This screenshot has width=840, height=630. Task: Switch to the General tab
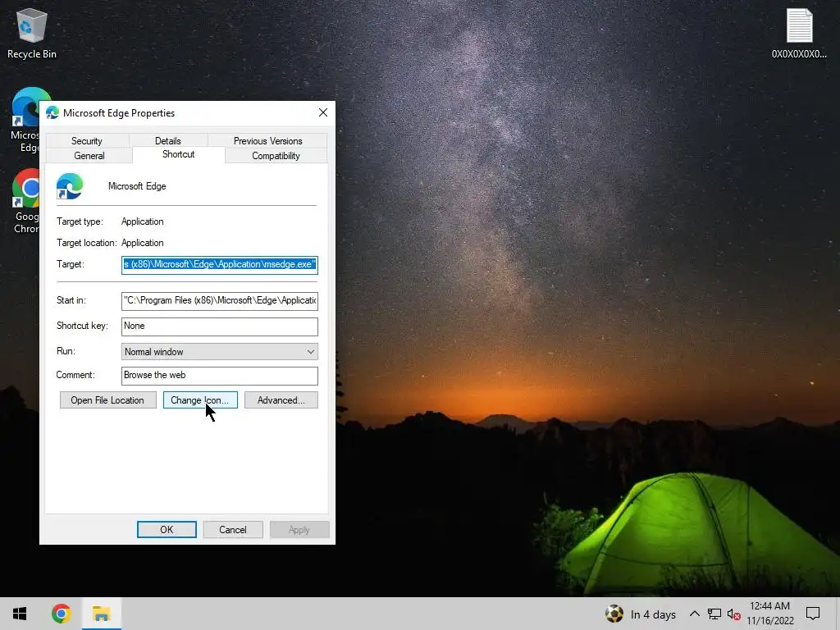tap(89, 156)
